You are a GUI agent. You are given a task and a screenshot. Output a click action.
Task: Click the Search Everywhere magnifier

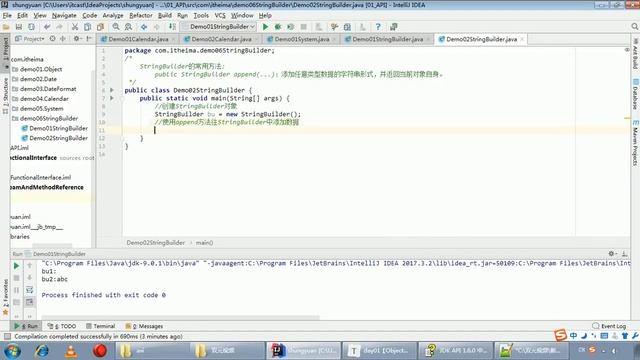pos(635,27)
